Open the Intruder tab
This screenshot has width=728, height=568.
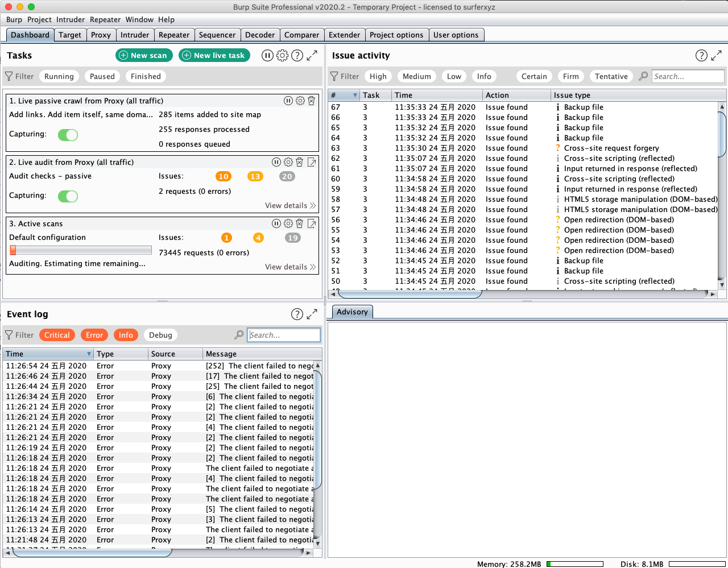pyautogui.click(x=135, y=35)
